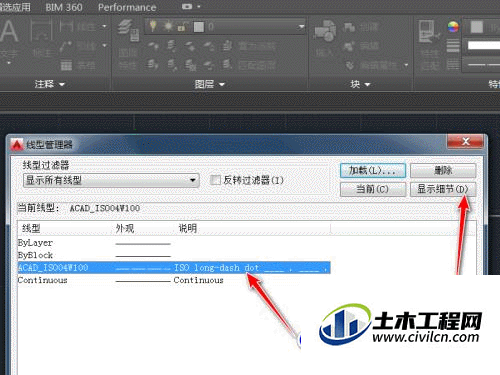Switch to the BIM 360 ribbon tab
500x375 pixels.
(x=64, y=7)
